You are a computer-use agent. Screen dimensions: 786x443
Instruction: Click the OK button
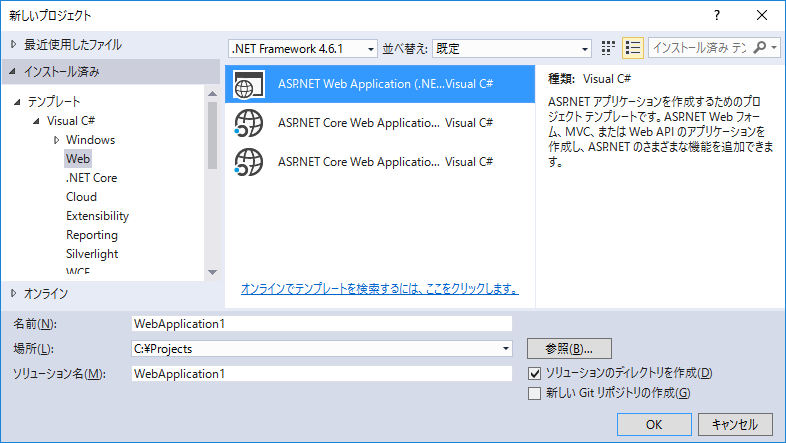click(x=654, y=424)
